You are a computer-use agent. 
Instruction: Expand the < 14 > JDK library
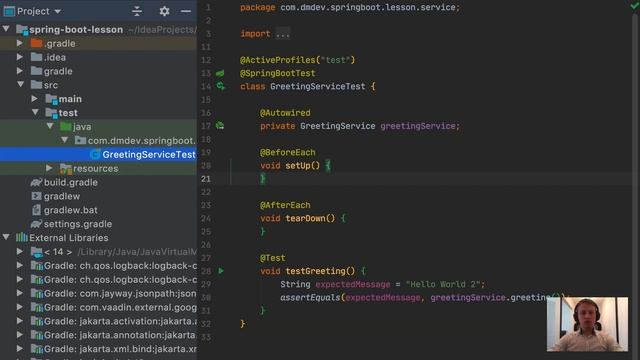pyautogui.click(x=20, y=251)
